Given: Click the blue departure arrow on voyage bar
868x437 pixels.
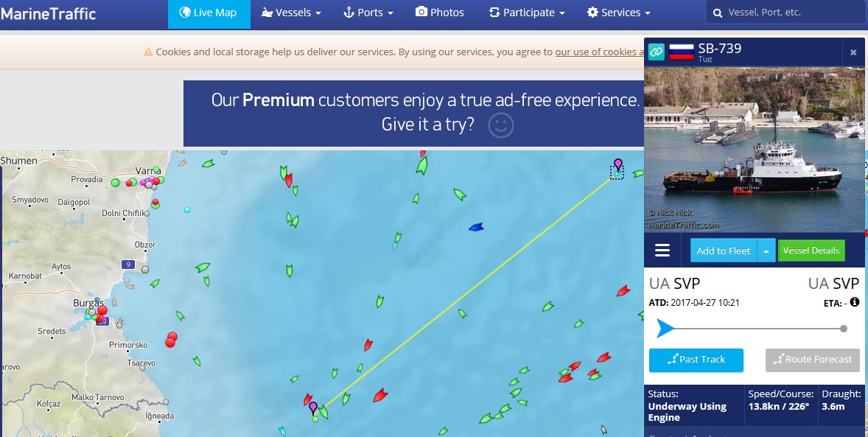Looking at the screenshot, I should point(665,329).
